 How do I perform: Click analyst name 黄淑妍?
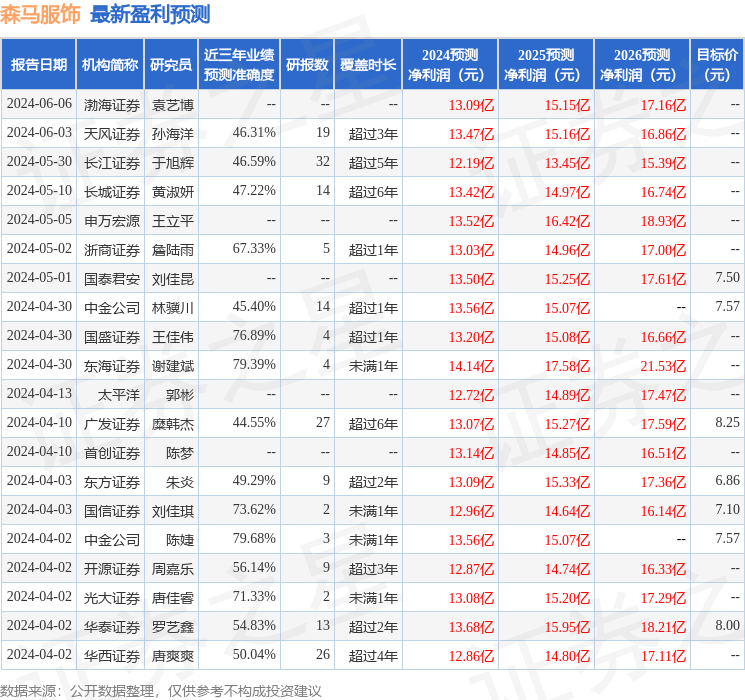point(173,192)
